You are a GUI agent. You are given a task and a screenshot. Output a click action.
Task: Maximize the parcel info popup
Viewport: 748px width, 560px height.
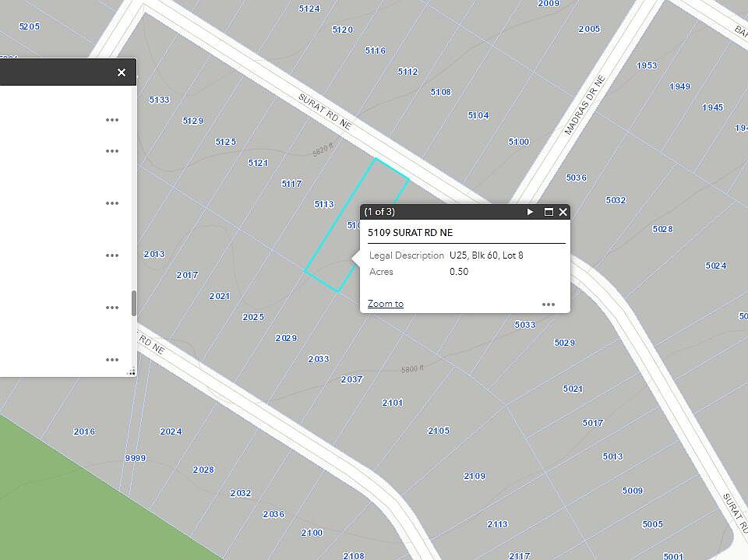click(549, 212)
